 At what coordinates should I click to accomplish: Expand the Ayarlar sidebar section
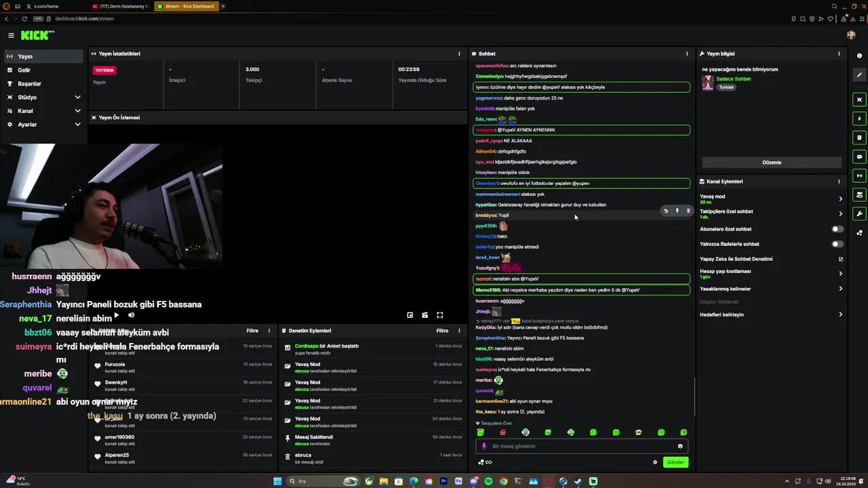coord(77,125)
